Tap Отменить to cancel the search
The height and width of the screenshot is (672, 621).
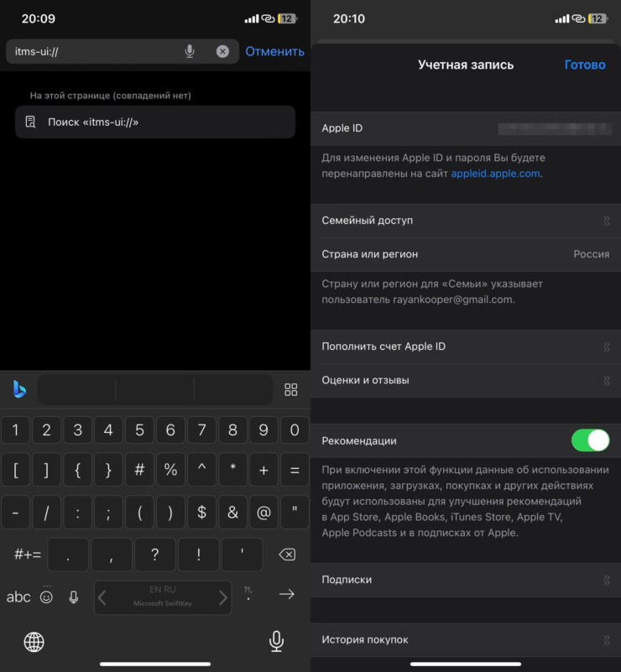(x=274, y=51)
